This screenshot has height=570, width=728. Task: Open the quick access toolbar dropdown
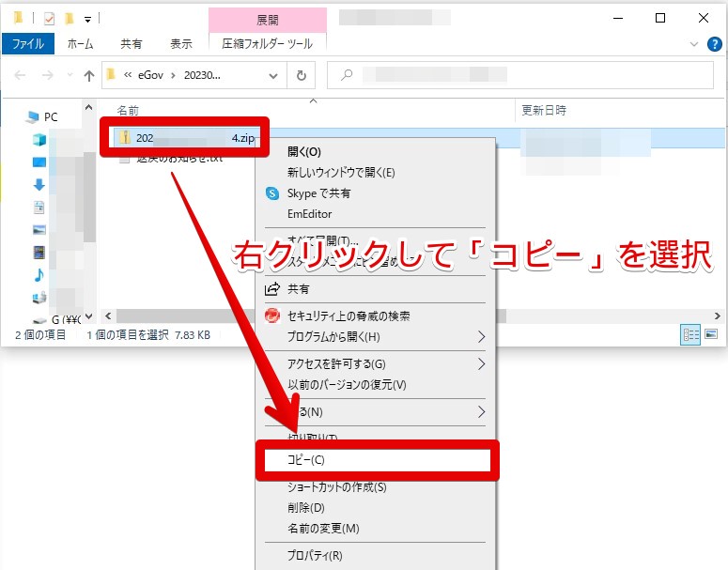(87, 20)
